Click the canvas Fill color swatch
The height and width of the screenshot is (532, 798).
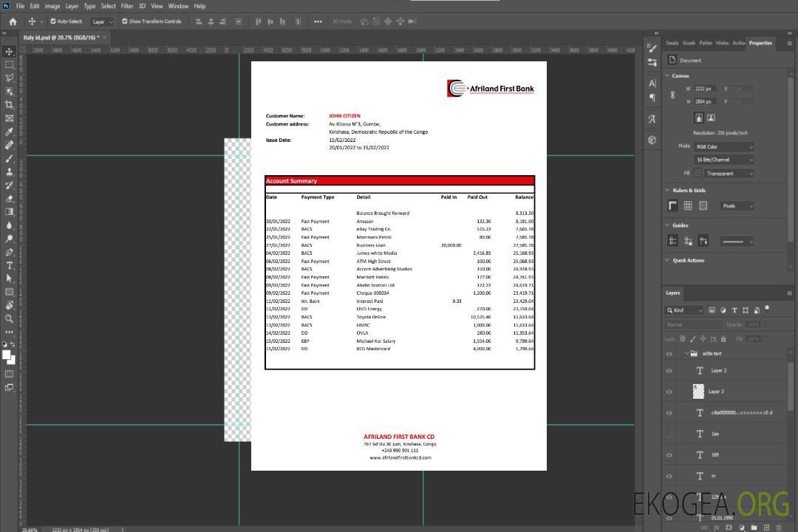[x=698, y=173]
